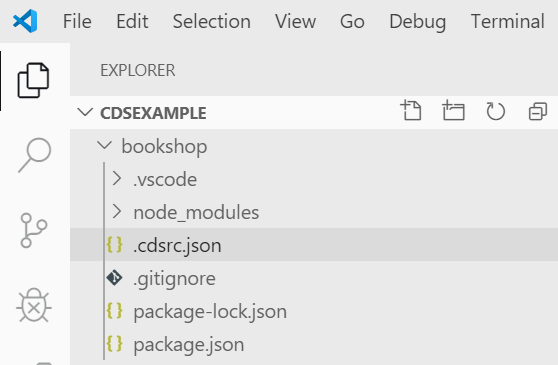Click the New File icon
This screenshot has height=365, width=558.
tap(411, 111)
